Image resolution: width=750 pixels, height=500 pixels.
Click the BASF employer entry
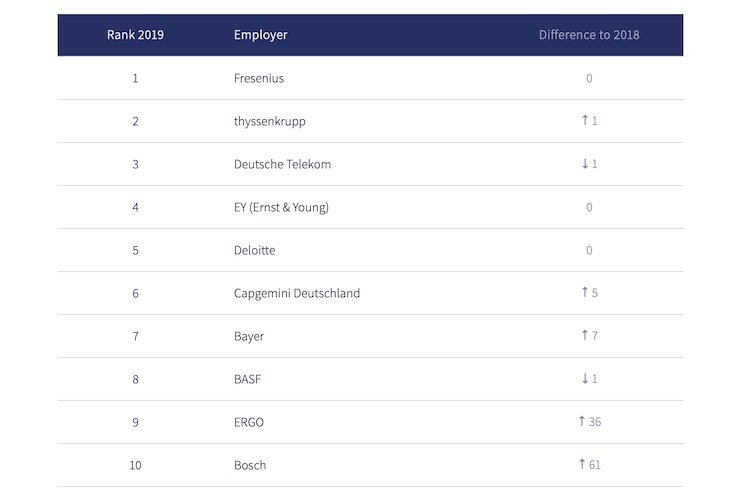pos(247,379)
